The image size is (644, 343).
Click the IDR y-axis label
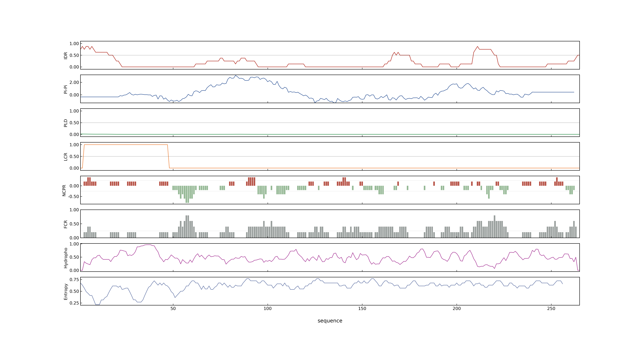(66, 55)
